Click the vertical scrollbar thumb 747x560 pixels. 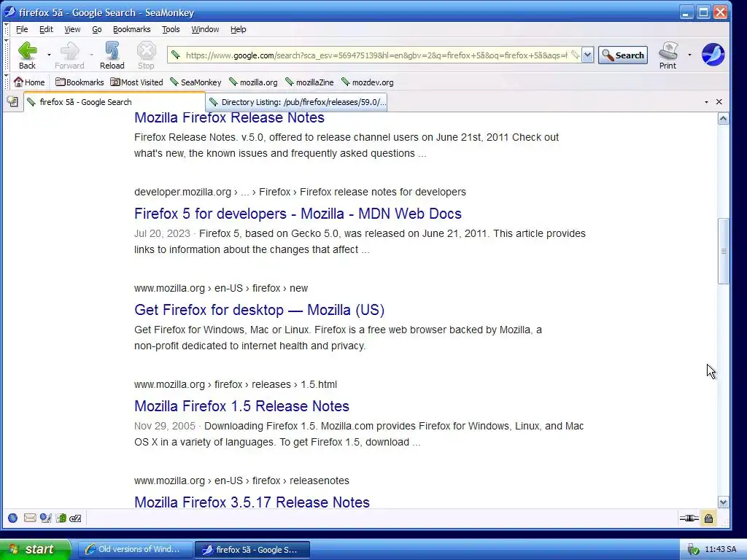[x=723, y=251]
